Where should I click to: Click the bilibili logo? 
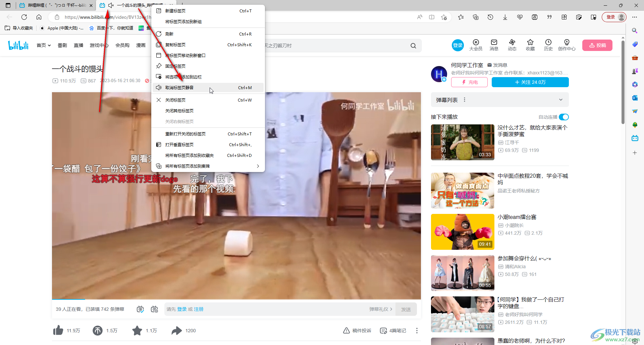click(x=18, y=45)
